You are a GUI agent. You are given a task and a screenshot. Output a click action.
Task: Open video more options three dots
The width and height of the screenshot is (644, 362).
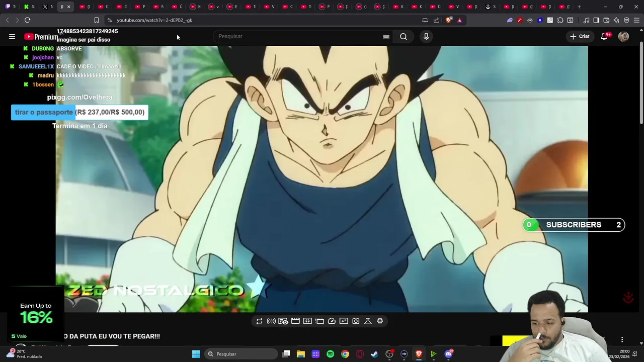click(x=622, y=340)
